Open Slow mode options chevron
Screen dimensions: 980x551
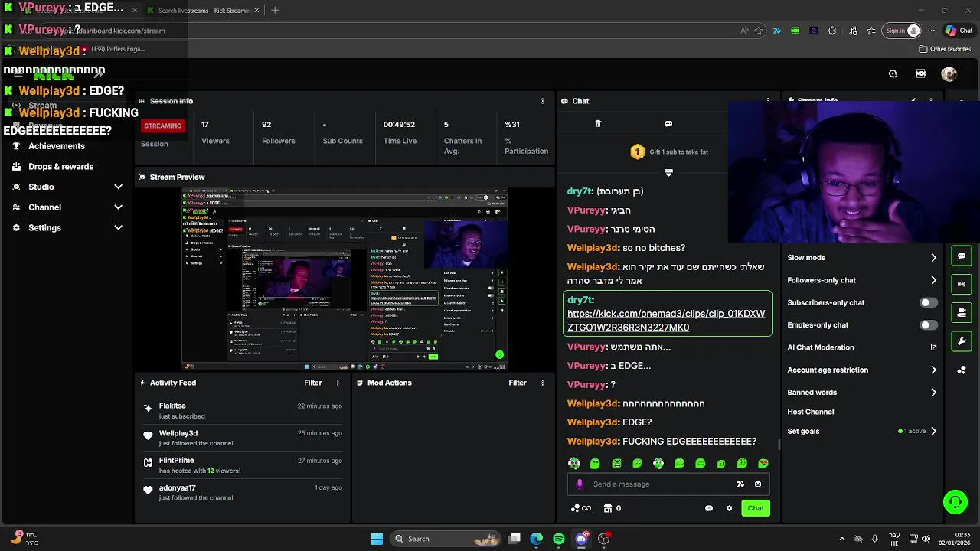933,258
